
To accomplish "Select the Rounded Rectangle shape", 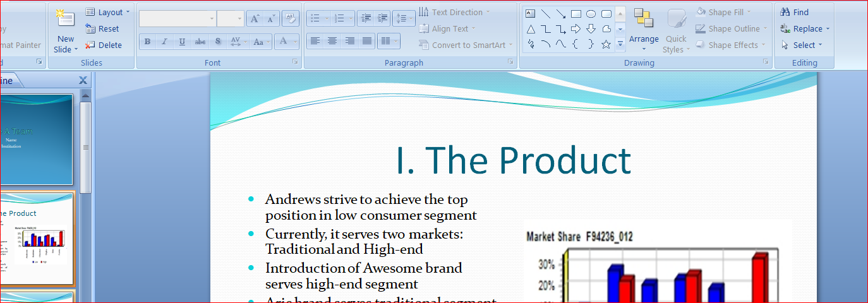I will [606, 13].
